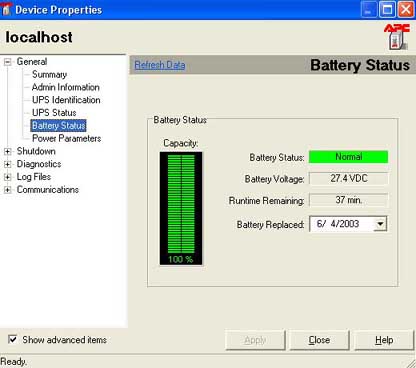Select Battery Status tree item
416x368 pixels.
click(x=58, y=126)
